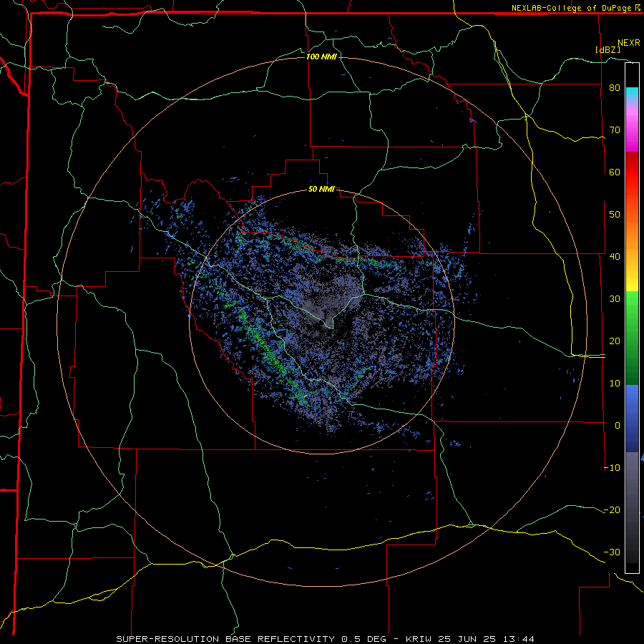The height and width of the screenshot is (644, 644).
Task: Click the 100 NMI range ring label
Action: (321, 57)
